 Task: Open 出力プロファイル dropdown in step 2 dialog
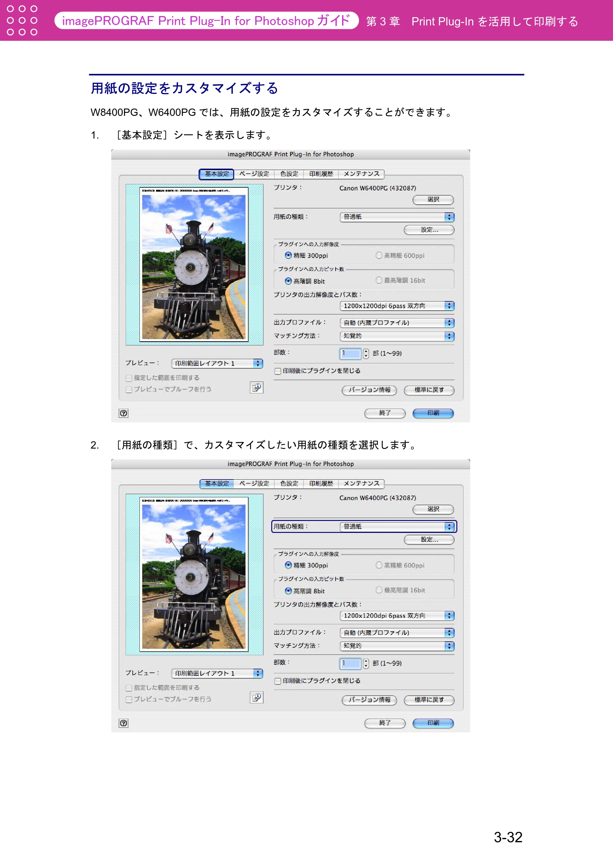397,633
